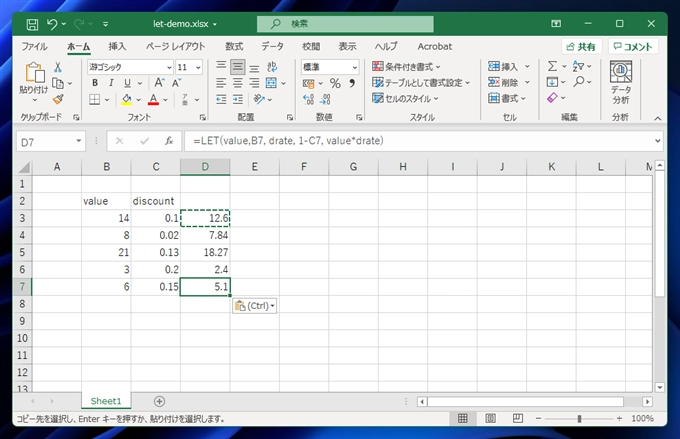Click the Format Painter brush icon
This screenshot has height=439, width=680.
58,99
